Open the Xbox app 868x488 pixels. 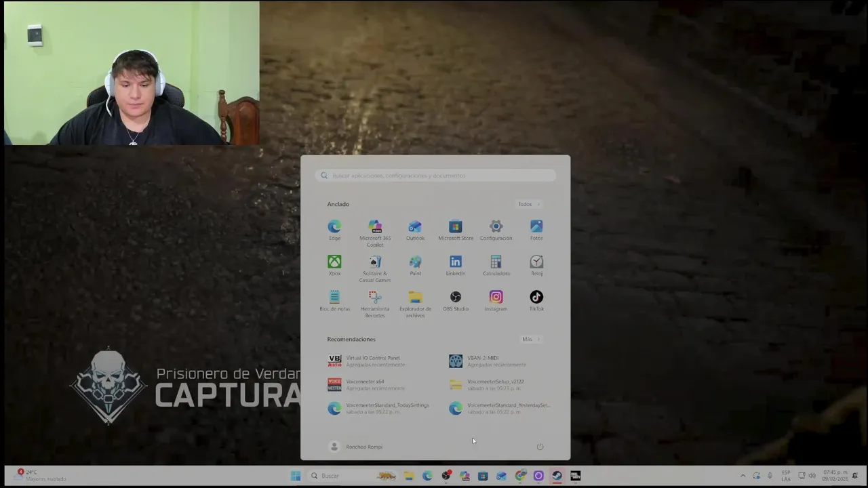pos(334,266)
